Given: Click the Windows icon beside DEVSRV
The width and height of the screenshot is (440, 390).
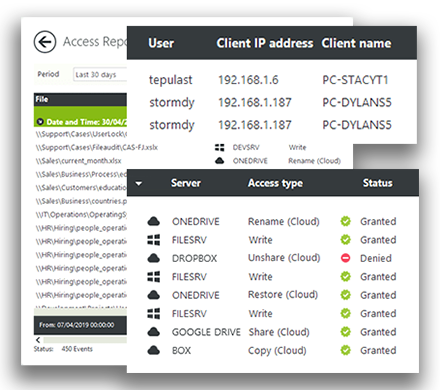Looking at the screenshot, I should coord(220,147).
